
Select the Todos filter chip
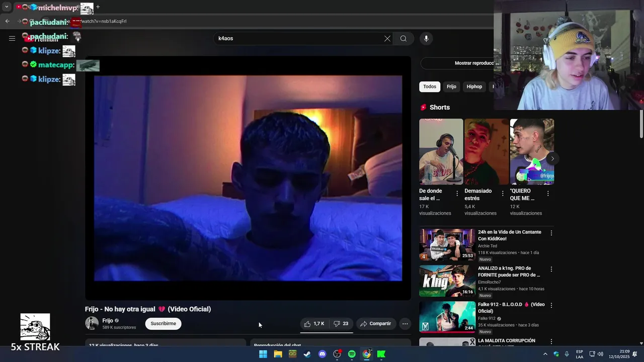point(430,87)
